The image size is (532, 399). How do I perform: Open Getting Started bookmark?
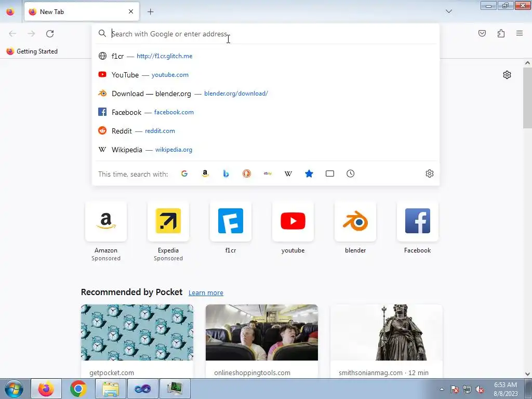pos(32,51)
